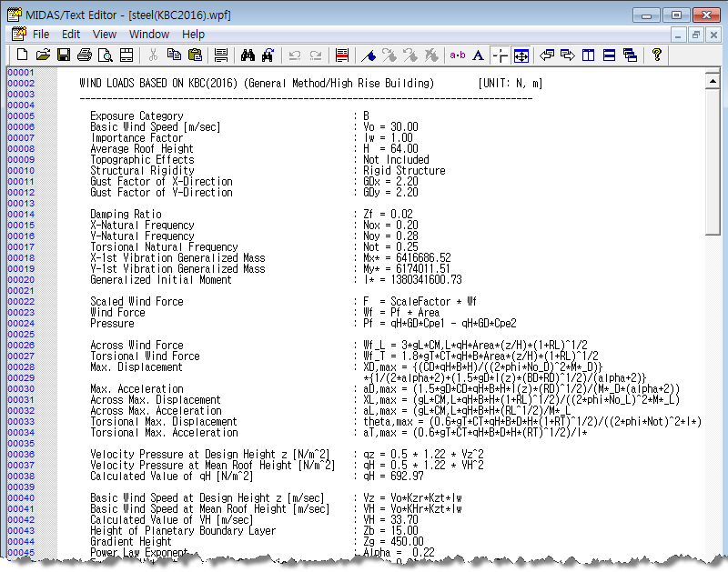Save the file using the floppy disk icon
728x572 pixels.
[64, 55]
